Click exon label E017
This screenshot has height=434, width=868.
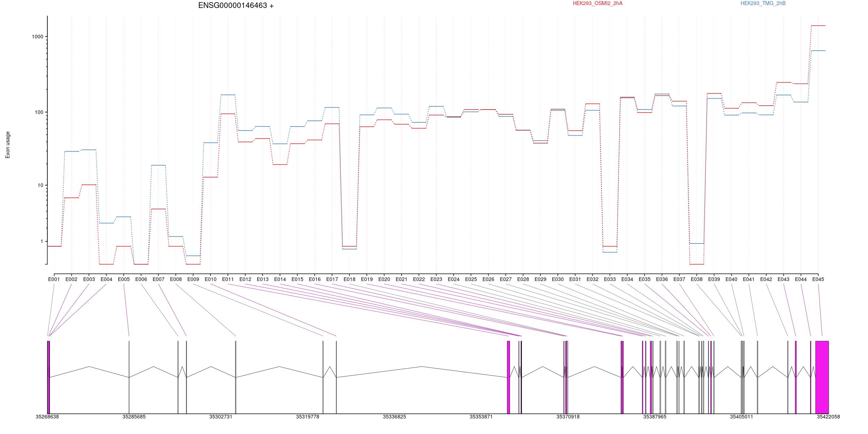click(332, 279)
